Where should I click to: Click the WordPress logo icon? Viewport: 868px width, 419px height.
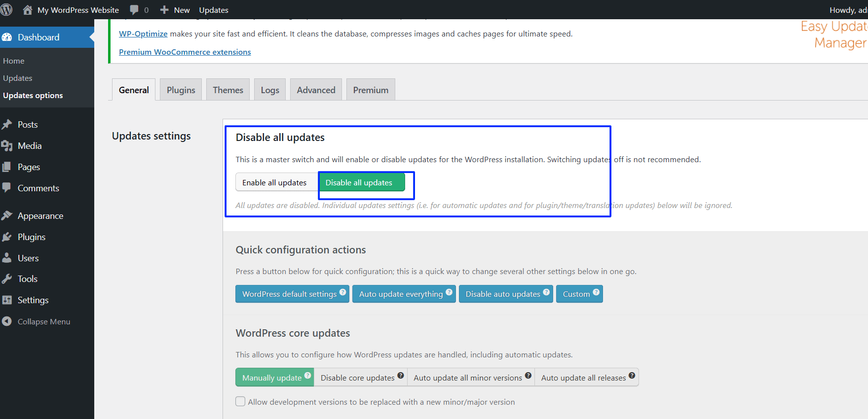tap(6, 10)
